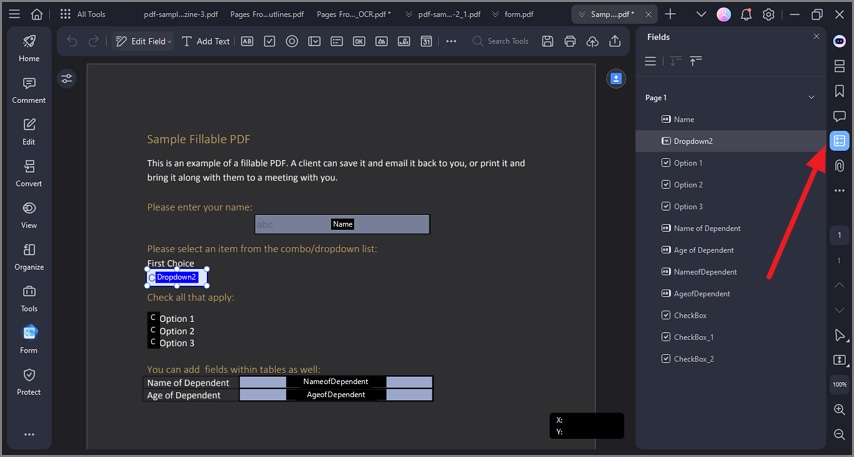Click the Dropdown2 combo box in the document
The height and width of the screenshot is (457, 854).
pos(177,278)
